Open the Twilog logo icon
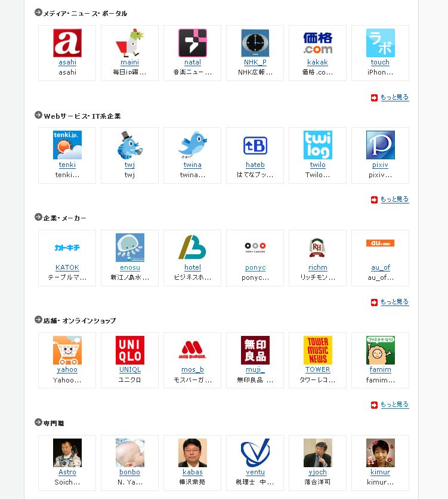 click(x=317, y=145)
